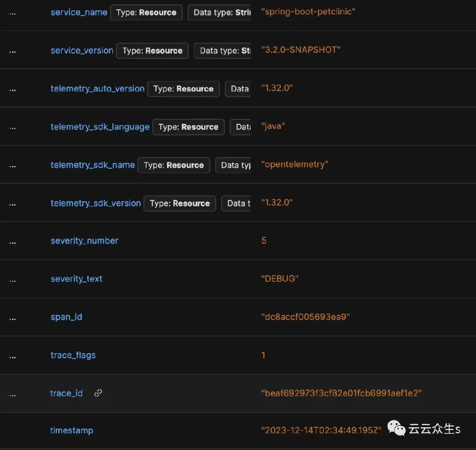Click the service_name field label

click(79, 12)
